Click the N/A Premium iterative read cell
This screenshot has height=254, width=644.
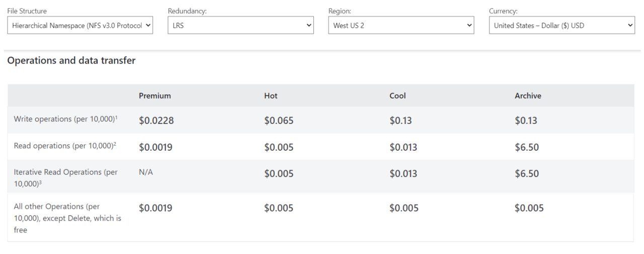[x=146, y=172]
